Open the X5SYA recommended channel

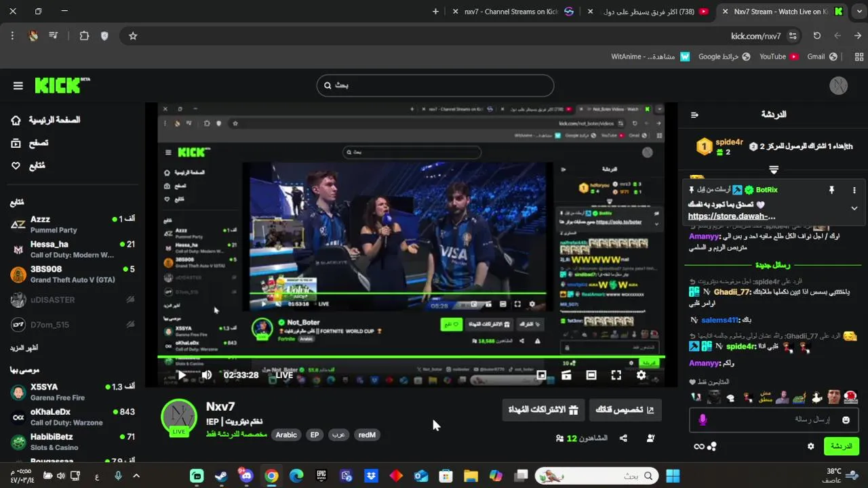(x=72, y=392)
